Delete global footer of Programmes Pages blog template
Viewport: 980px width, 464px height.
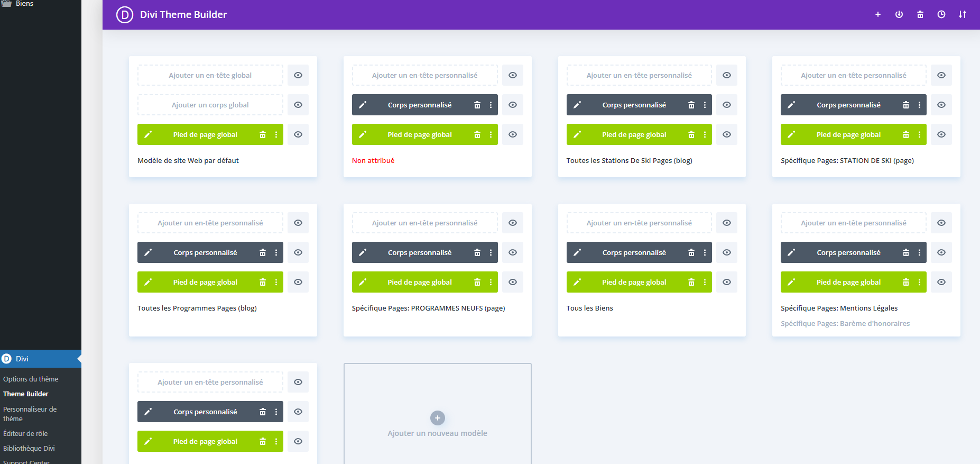tap(263, 282)
